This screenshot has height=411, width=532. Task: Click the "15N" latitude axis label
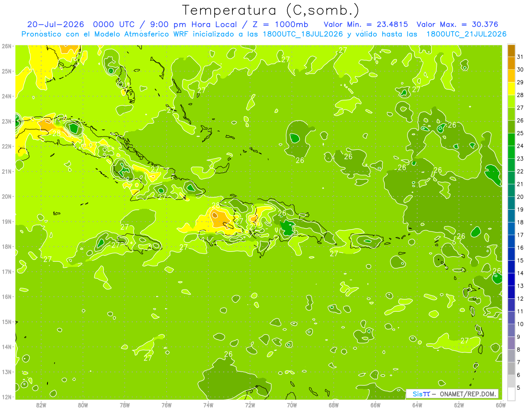point(6,321)
